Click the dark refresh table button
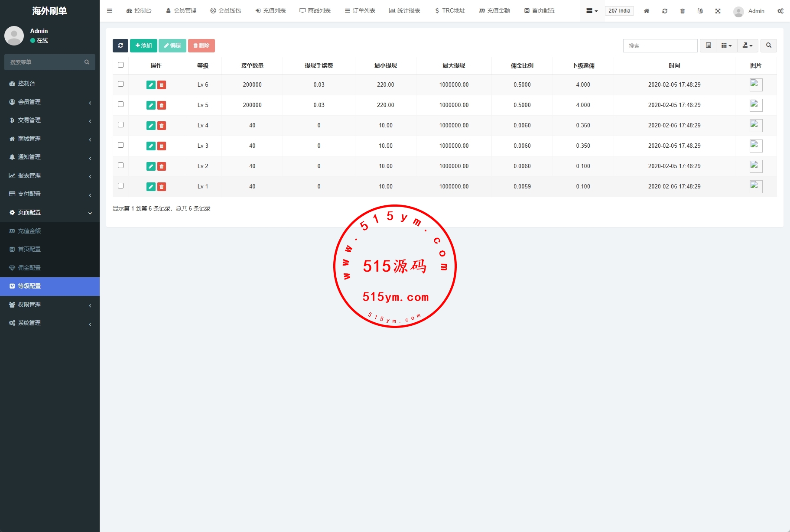 (x=120, y=45)
